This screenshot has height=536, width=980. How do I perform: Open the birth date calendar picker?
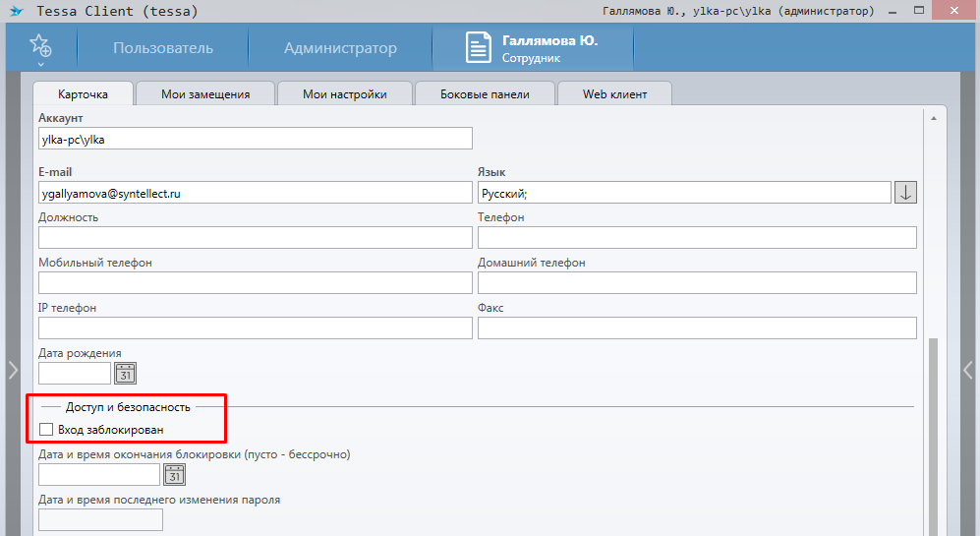(x=125, y=373)
